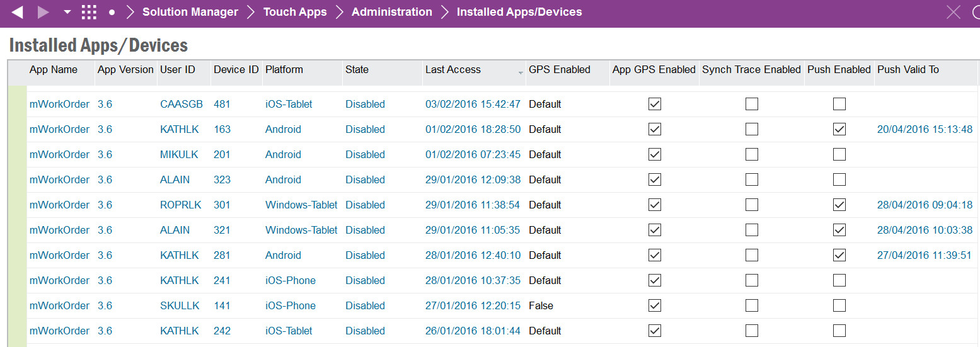Open mWorkOrder link for user MIKULK
Image resolution: width=980 pixels, height=347 pixels.
point(60,154)
